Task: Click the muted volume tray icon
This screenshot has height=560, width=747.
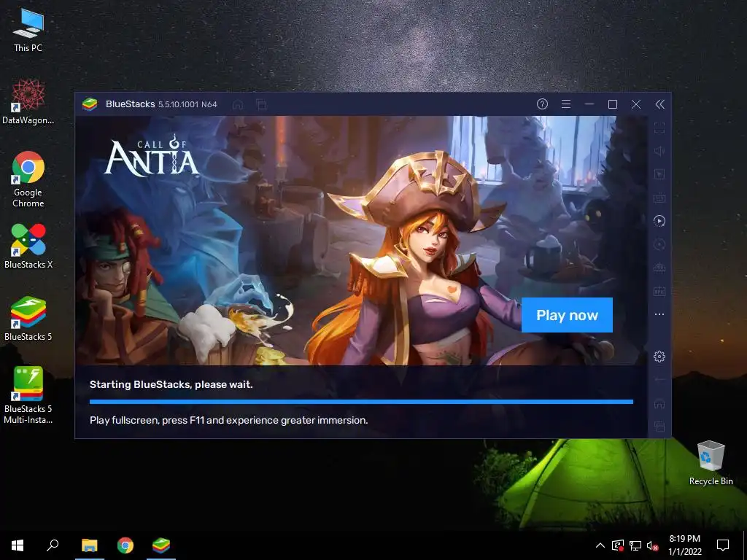Action: (x=652, y=545)
